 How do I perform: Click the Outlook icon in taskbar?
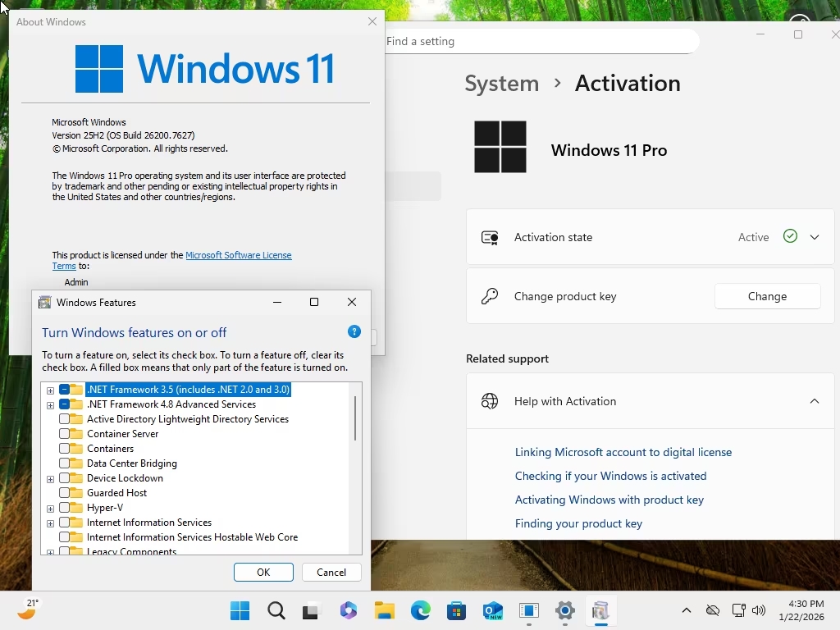coord(493,611)
